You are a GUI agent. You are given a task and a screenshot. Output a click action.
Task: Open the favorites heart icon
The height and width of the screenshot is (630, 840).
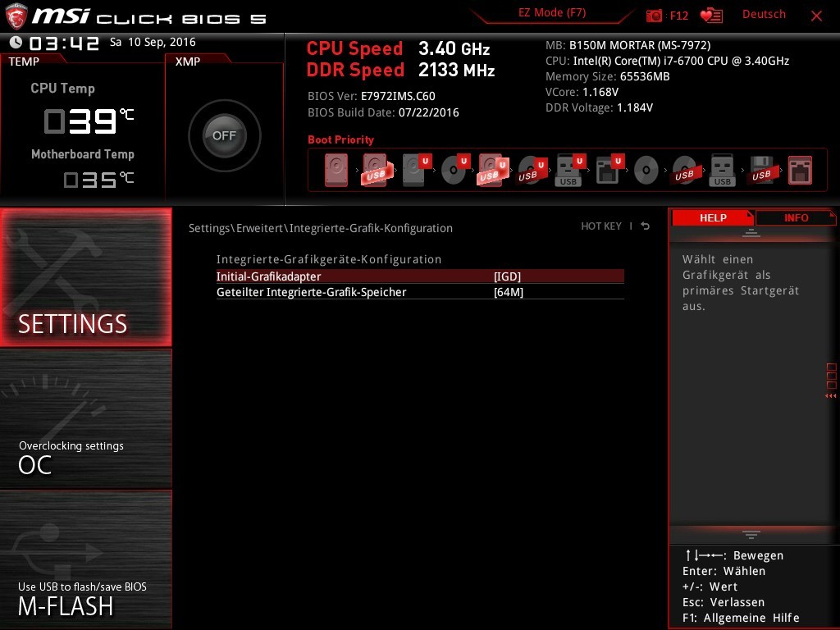(711, 16)
